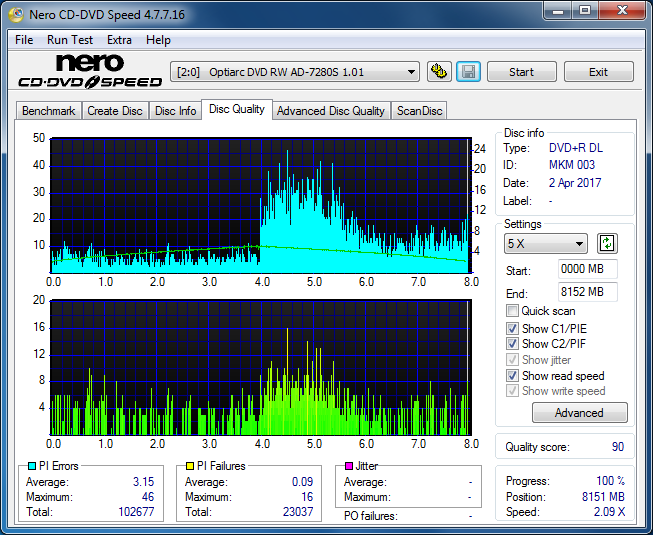
Task: Click PI Errors maximum value 46
Action: coord(148,497)
